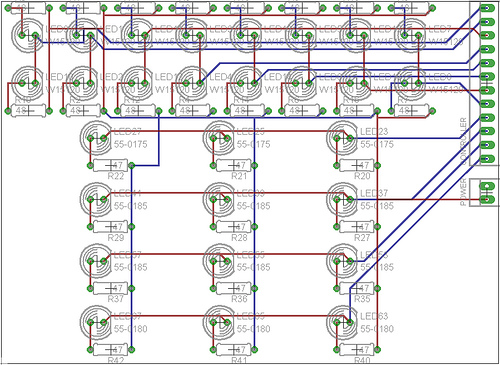The width and height of the screenshot is (500, 365).
Task: Select resistor R40 at bottom right
Action: point(357,349)
